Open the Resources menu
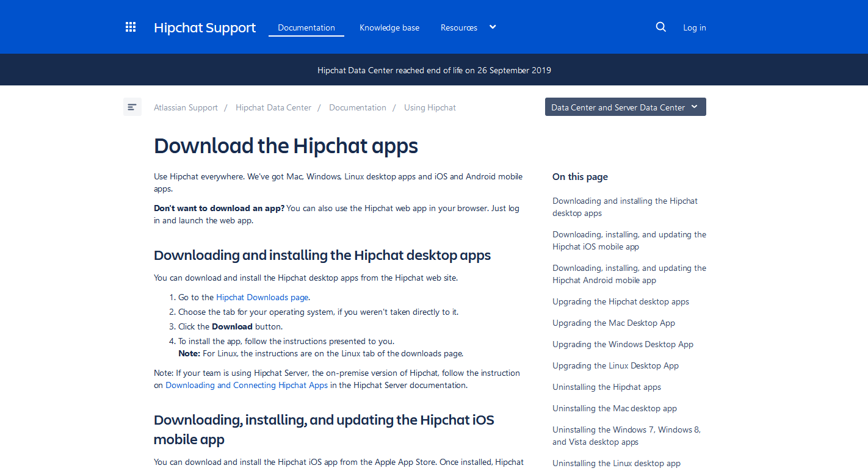The width and height of the screenshot is (868, 471). coord(459,27)
